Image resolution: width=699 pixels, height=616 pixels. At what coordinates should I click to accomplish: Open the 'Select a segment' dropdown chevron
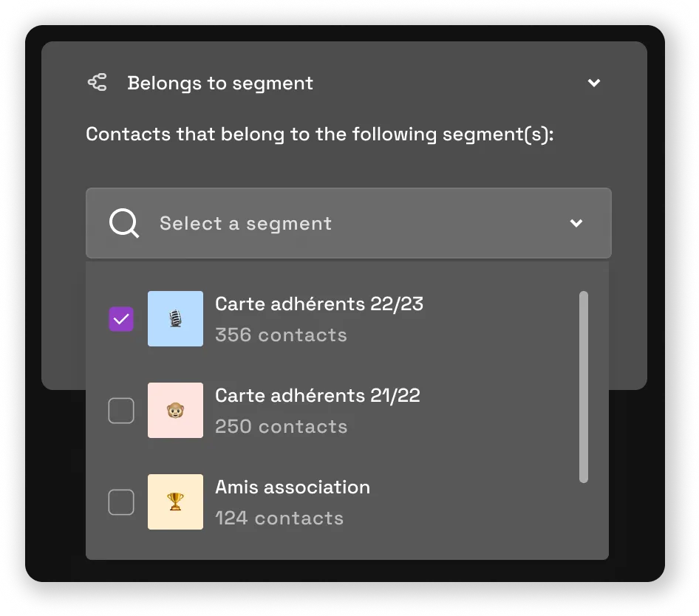[x=576, y=223]
